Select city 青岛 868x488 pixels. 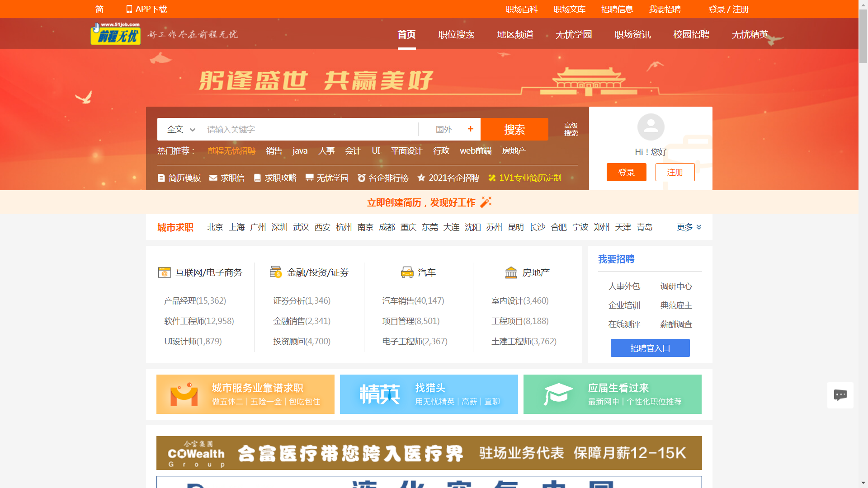click(644, 227)
